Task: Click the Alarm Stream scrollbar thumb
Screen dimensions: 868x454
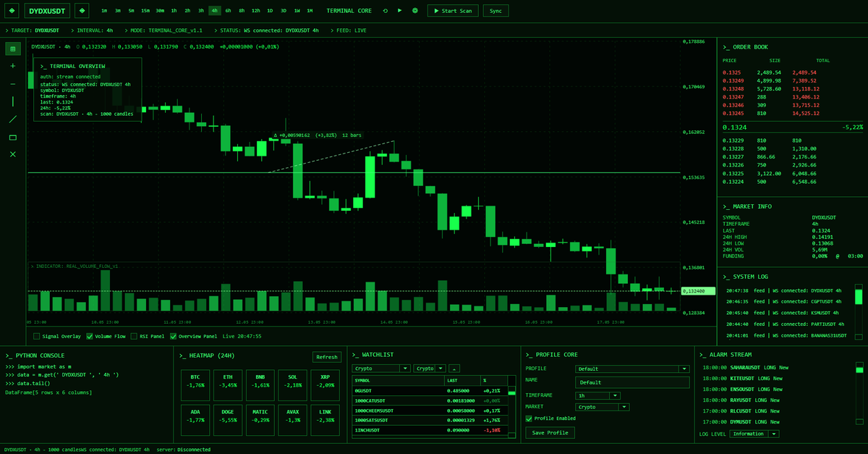Action: (x=859, y=369)
